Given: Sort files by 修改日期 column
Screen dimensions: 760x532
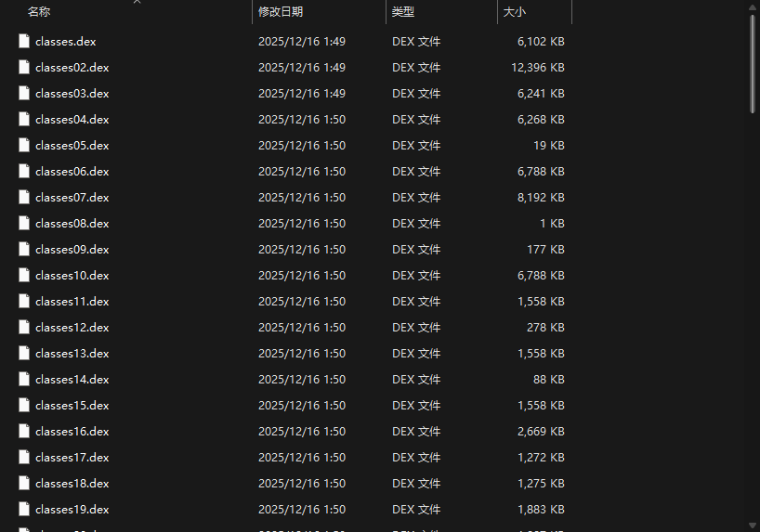Looking at the screenshot, I should (x=281, y=12).
